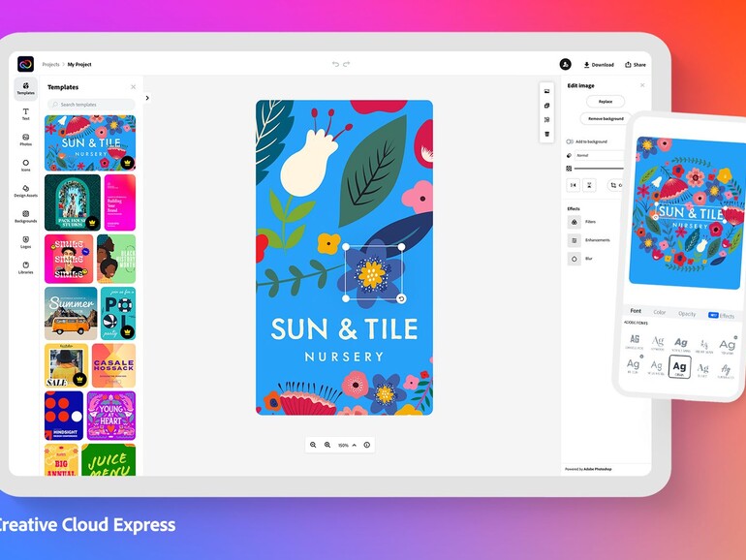Image resolution: width=746 pixels, height=560 pixels.
Task: Click the Remove background button
Action: click(x=606, y=118)
